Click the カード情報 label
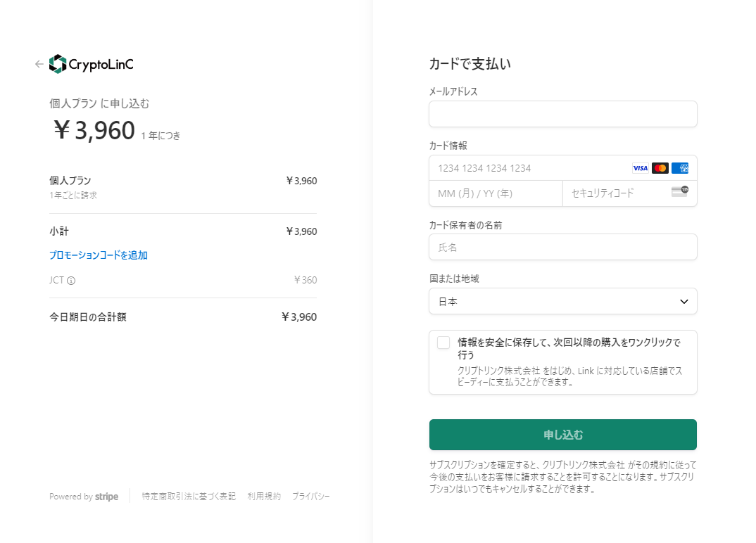This screenshot has height=543, width=756. (448, 146)
